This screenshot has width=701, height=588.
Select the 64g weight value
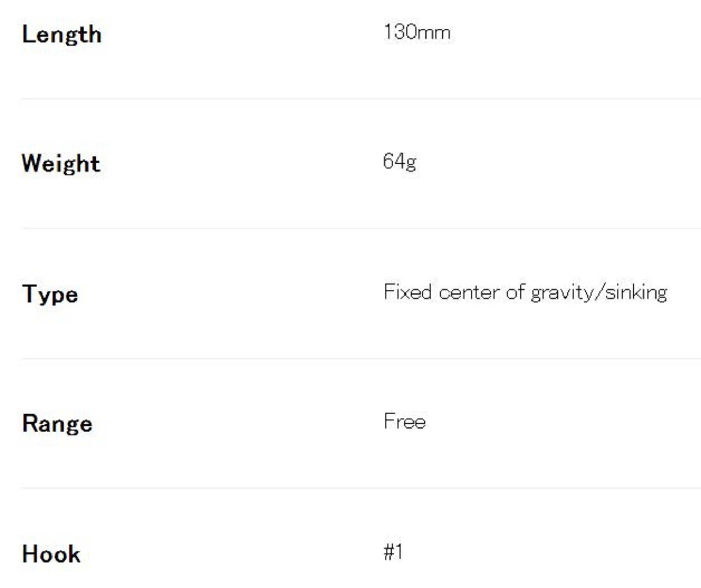400,162
